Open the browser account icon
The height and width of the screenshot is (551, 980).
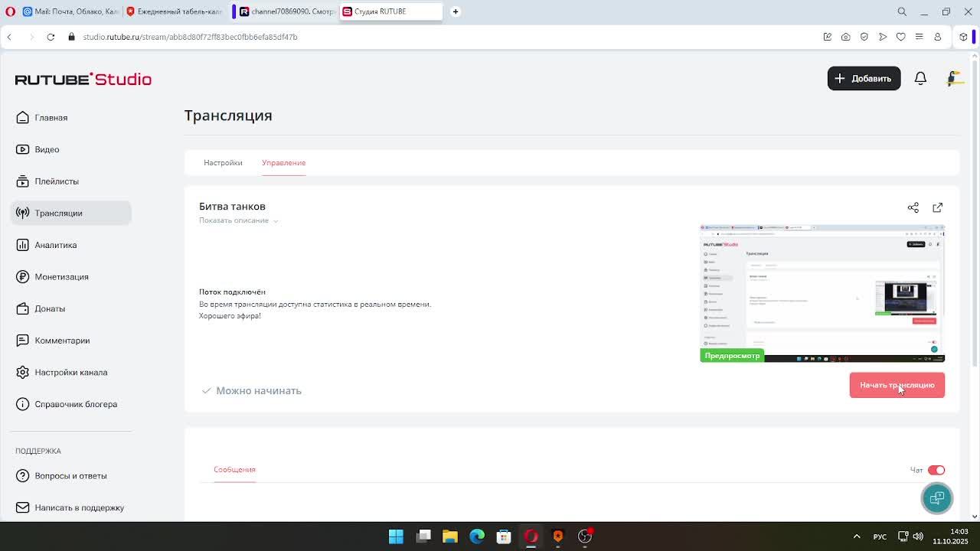pyautogui.click(x=937, y=37)
